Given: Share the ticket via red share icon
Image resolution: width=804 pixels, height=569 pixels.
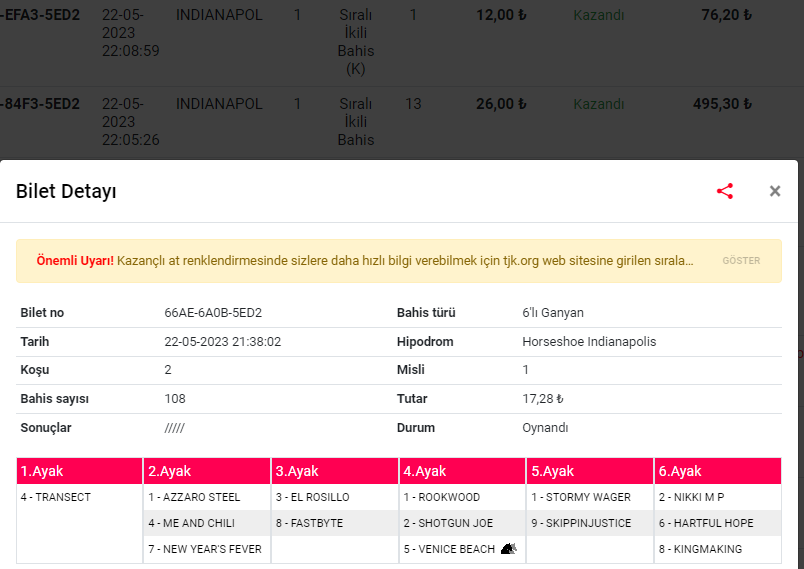Looking at the screenshot, I should (725, 191).
